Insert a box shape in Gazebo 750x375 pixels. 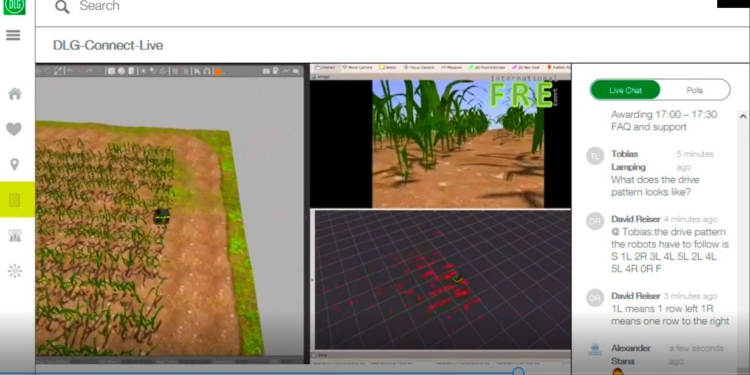(x=111, y=71)
